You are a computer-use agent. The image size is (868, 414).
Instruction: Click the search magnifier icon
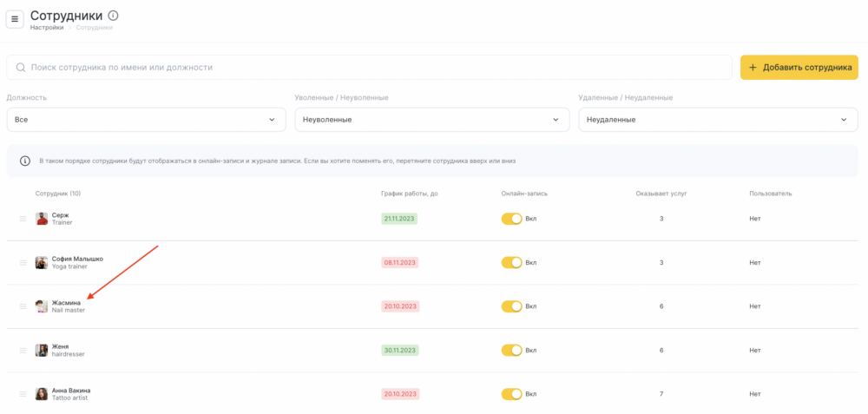21,68
